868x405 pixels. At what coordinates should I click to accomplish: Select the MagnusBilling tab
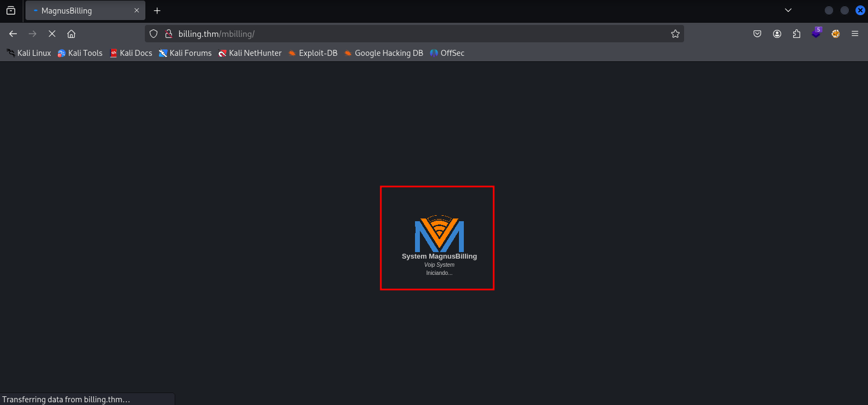pyautogui.click(x=85, y=10)
